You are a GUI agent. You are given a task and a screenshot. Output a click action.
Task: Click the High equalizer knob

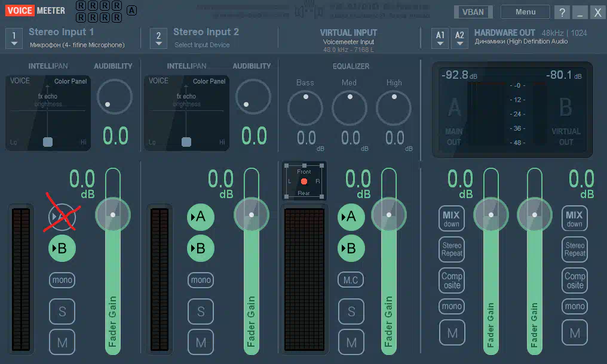point(393,108)
